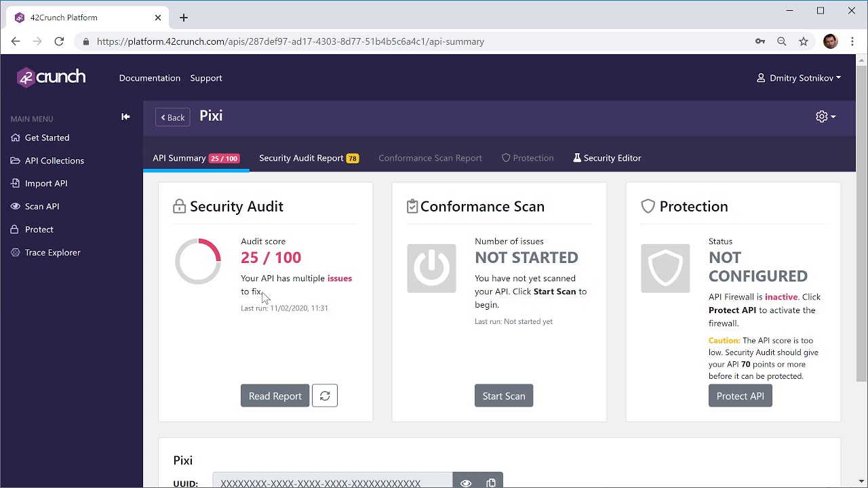868x488 pixels.
Task: Click the Pixi page title
Action: (211, 116)
